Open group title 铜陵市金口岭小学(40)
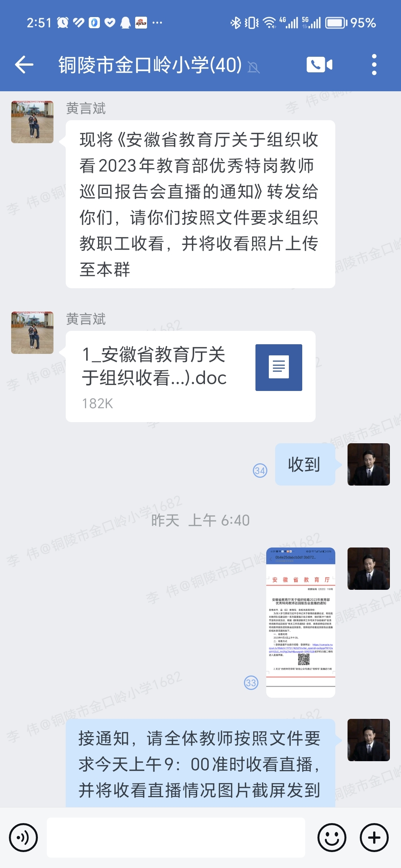 pos(150,65)
